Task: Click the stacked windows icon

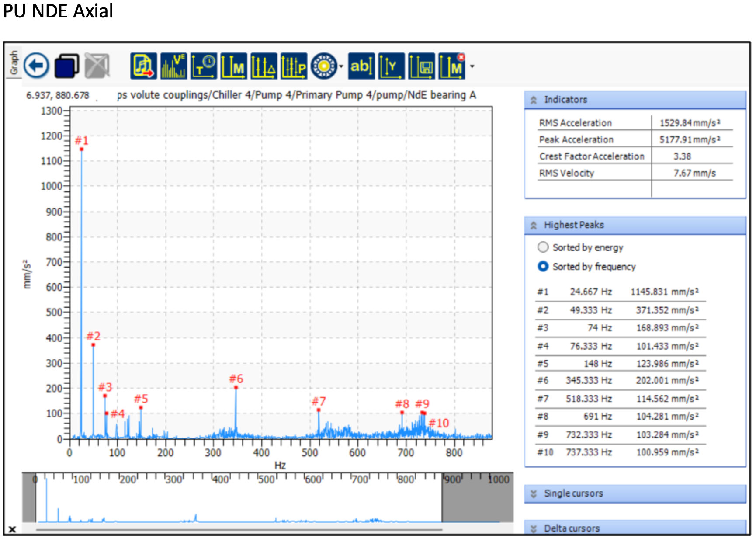Action: pos(66,66)
